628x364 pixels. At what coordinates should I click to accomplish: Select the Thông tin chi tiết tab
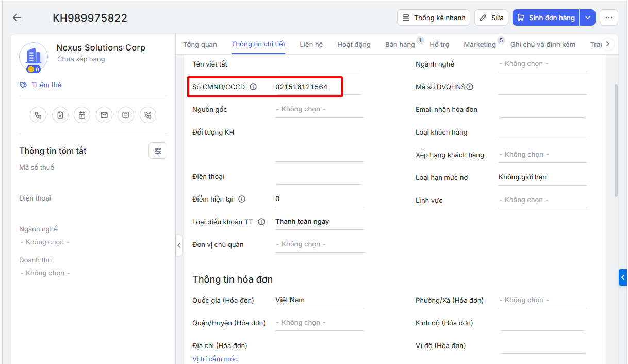(x=258, y=44)
